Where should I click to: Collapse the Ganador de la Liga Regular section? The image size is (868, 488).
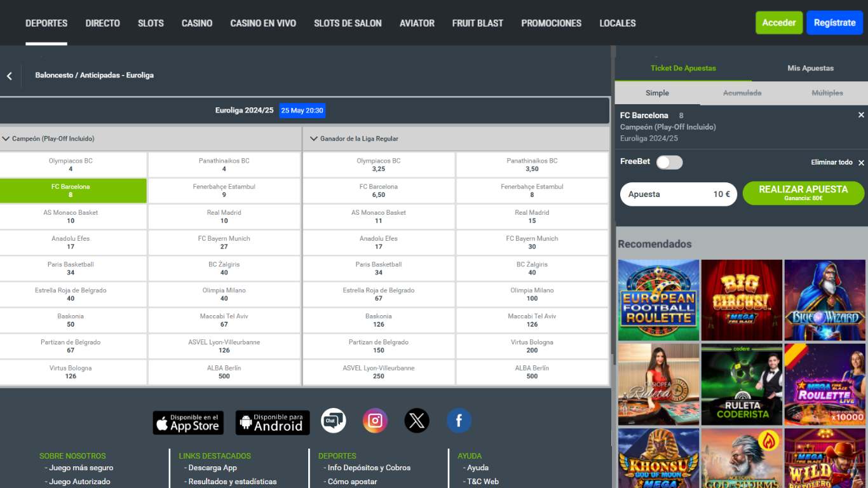(313, 139)
